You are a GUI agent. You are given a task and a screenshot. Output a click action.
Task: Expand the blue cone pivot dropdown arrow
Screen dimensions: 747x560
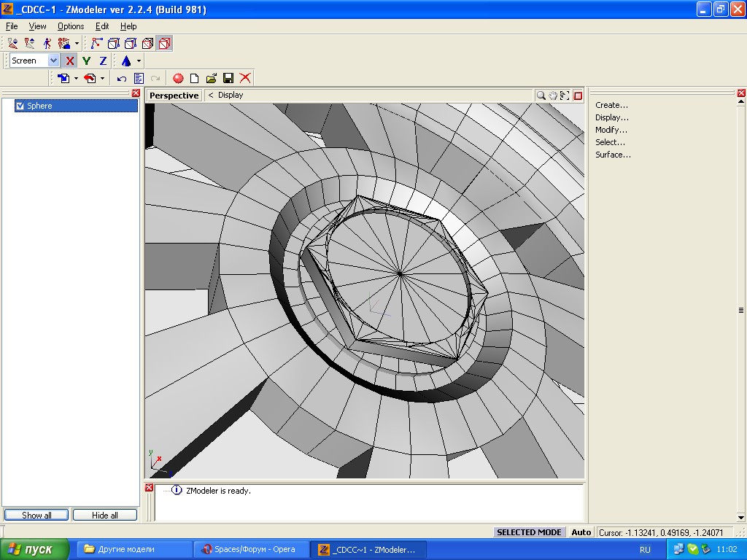click(139, 61)
